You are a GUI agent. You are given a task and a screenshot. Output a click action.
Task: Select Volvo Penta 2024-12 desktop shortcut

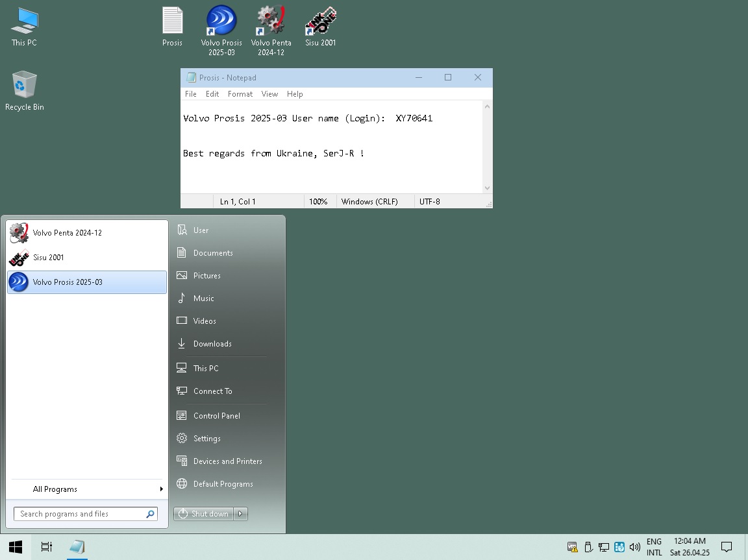pos(271,31)
